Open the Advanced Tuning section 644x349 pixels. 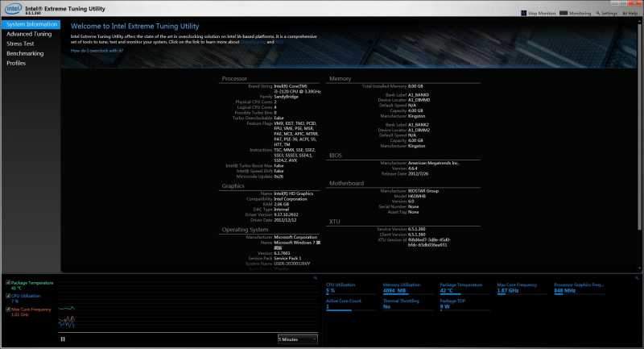coord(29,34)
